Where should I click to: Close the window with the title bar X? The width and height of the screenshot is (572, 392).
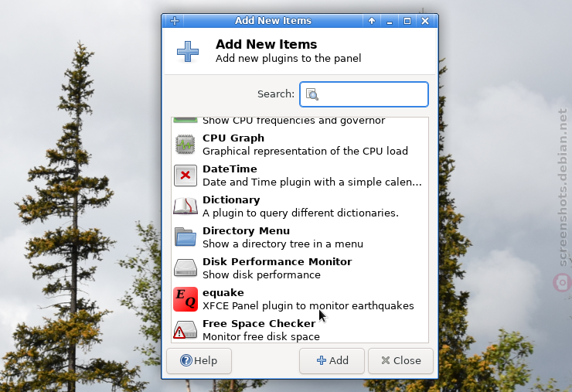[425, 21]
